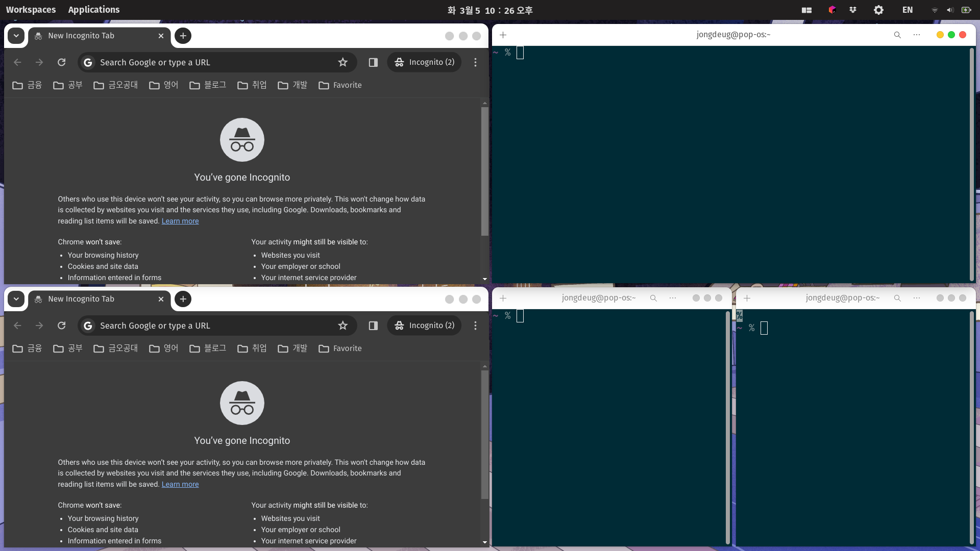The width and height of the screenshot is (980, 551).
Task: Close the New Incognito Tab in the lower Chrome window
Action: coord(161,299)
